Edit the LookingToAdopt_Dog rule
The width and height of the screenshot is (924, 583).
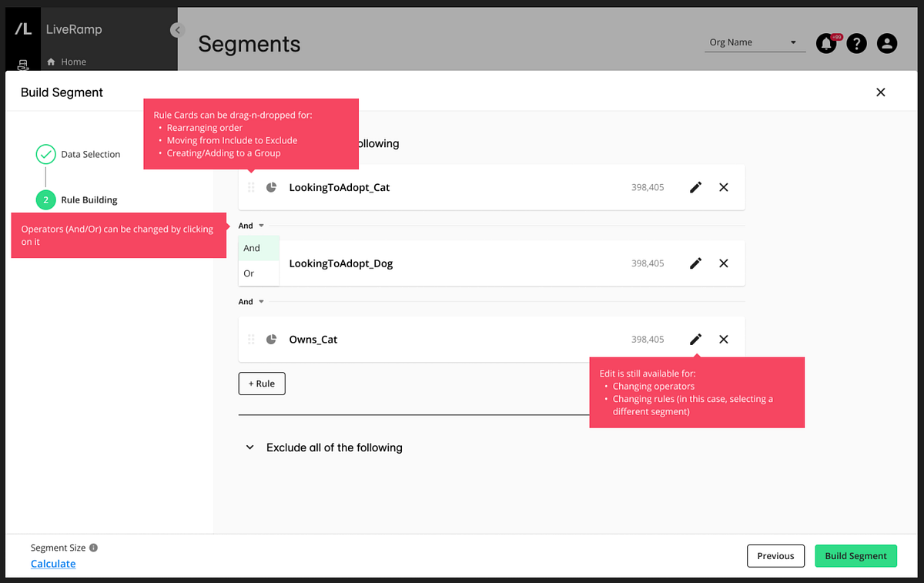point(695,263)
